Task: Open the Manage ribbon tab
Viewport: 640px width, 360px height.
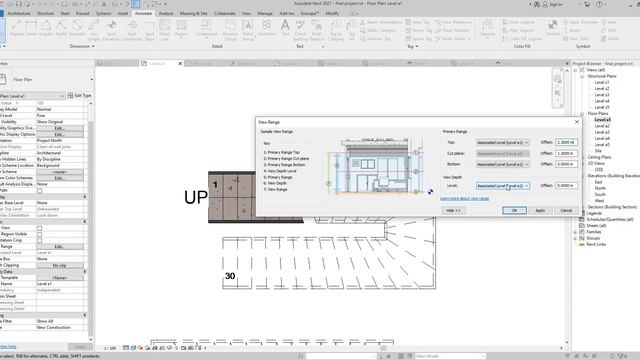Action: (264, 13)
